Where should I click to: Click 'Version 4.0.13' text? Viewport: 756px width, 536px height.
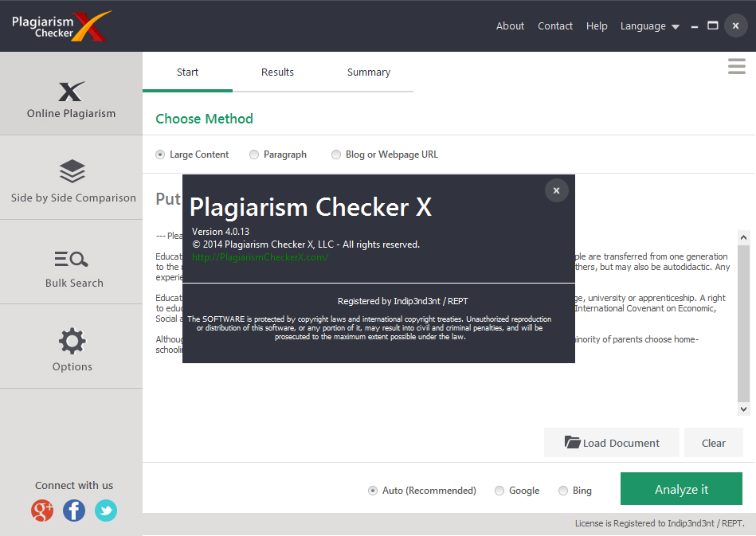pos(221,232)
